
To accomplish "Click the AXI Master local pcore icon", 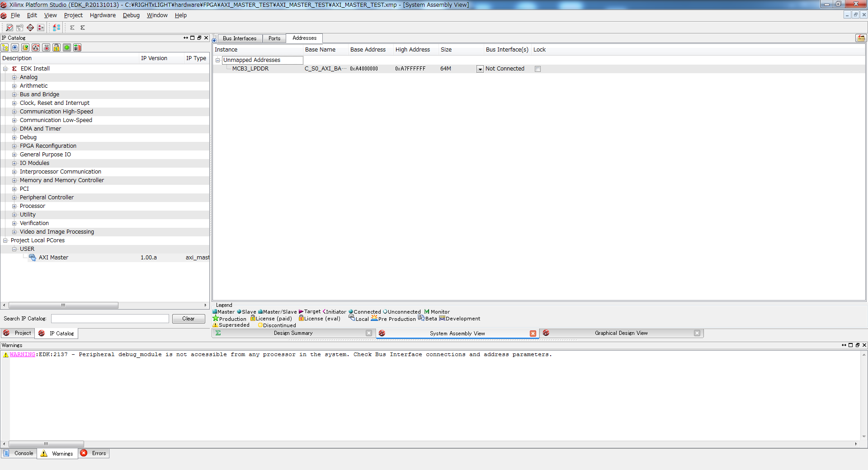I will point(33,258).
